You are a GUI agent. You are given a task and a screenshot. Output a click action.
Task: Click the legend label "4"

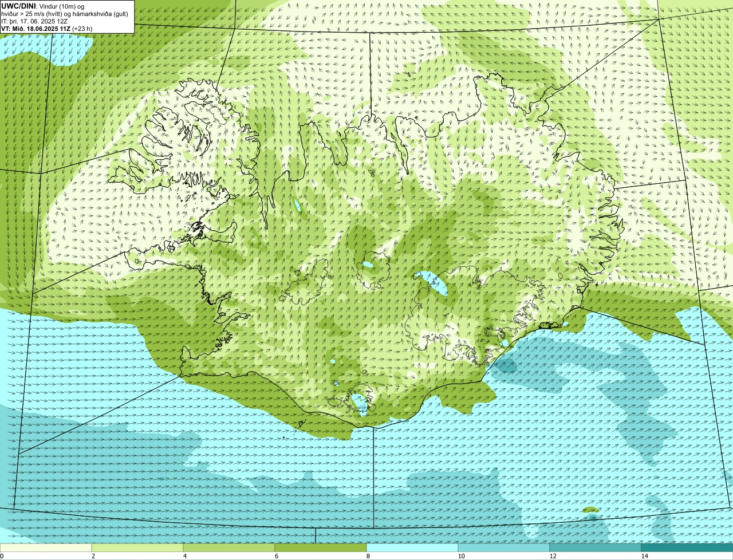click(184, 556)
